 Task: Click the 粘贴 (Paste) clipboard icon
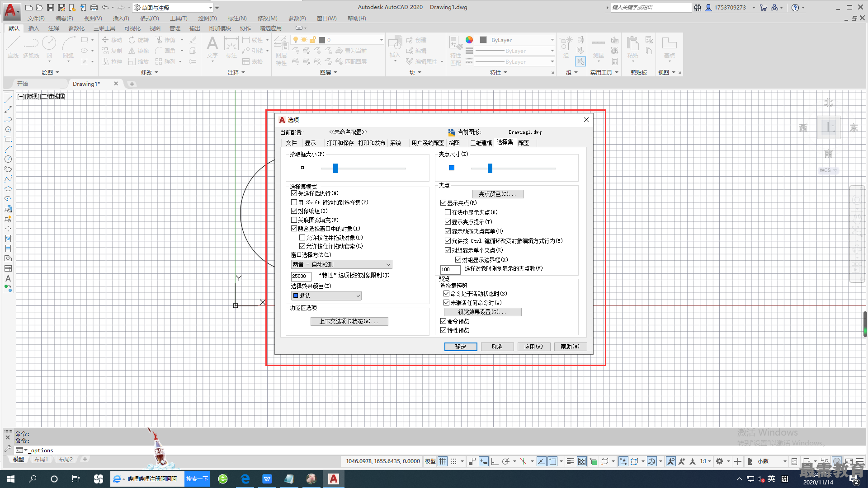point(633,47)
